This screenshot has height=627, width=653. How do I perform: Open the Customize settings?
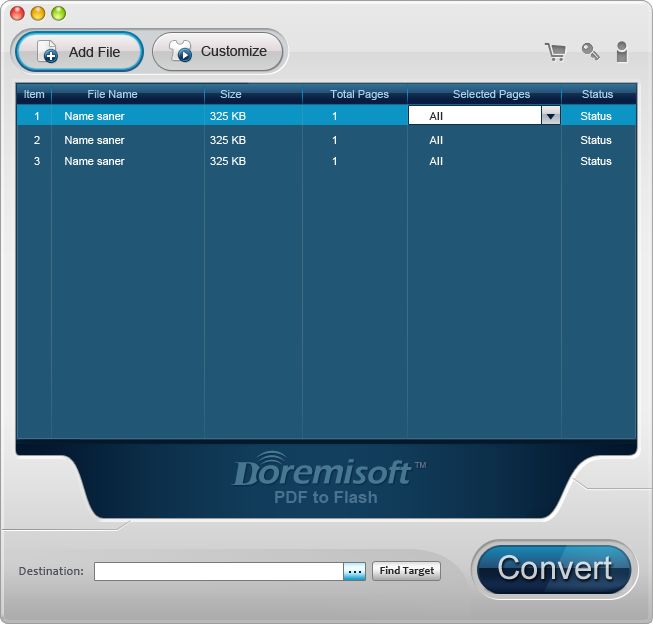pos(218,52)
